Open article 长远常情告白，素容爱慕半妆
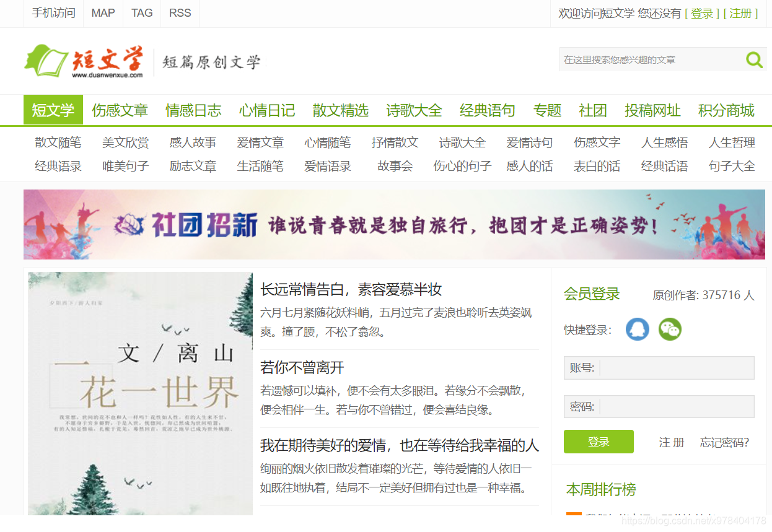 (351, 289)
